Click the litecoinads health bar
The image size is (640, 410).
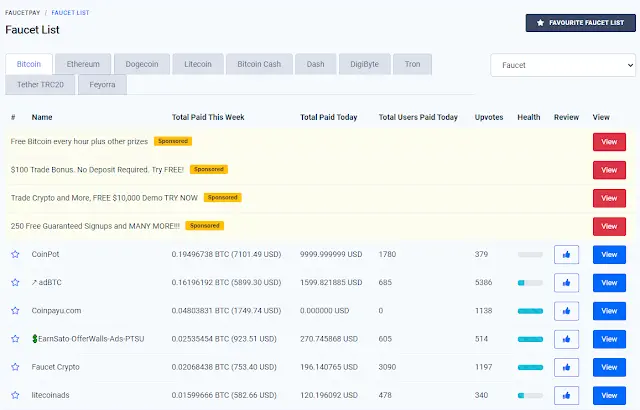[x=530, y=395]
